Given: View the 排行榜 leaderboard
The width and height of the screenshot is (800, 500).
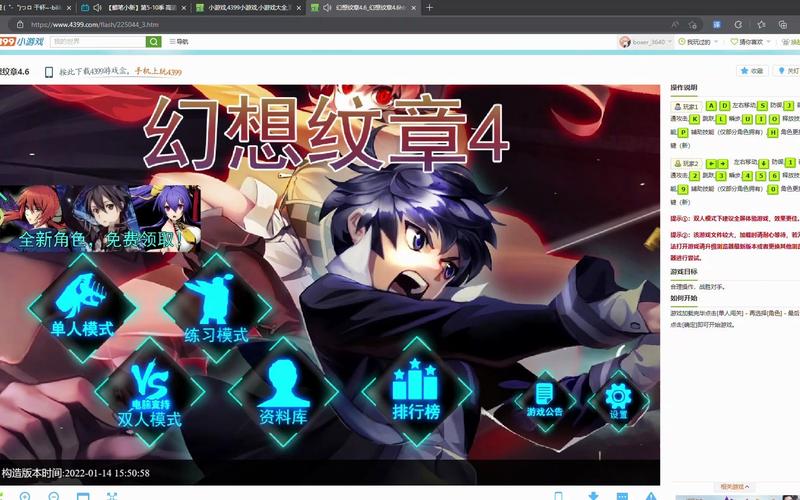Looking at the screenshot, I should coord(416,392).
